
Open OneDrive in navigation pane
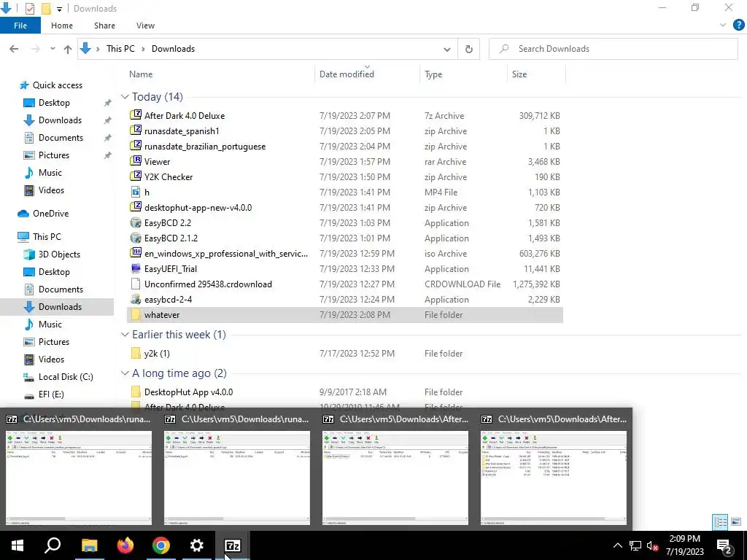pos(50,214)
